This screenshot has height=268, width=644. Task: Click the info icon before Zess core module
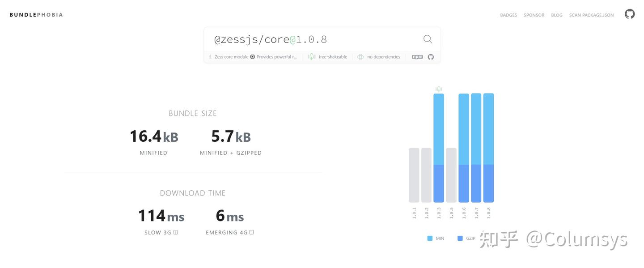(x=209, y=56)
